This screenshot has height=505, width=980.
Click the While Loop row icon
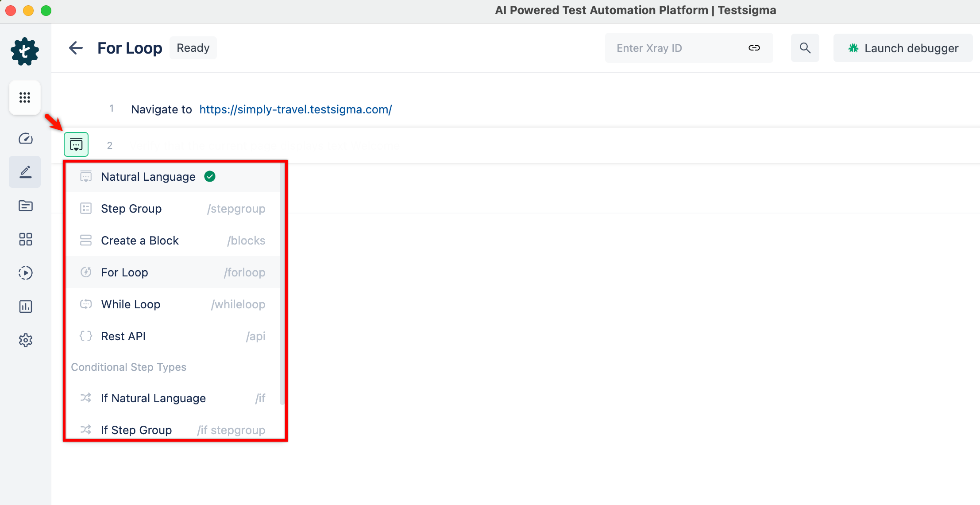click(86, 304)
